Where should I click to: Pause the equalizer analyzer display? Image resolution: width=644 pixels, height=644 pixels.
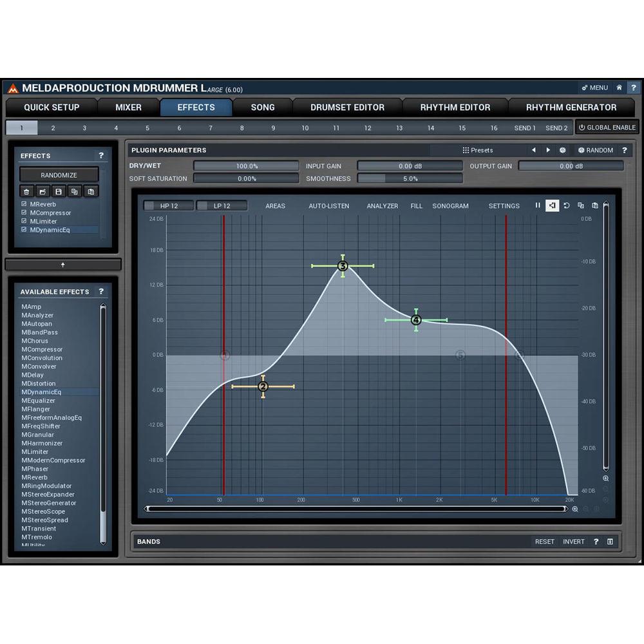(x=538, y=205)
